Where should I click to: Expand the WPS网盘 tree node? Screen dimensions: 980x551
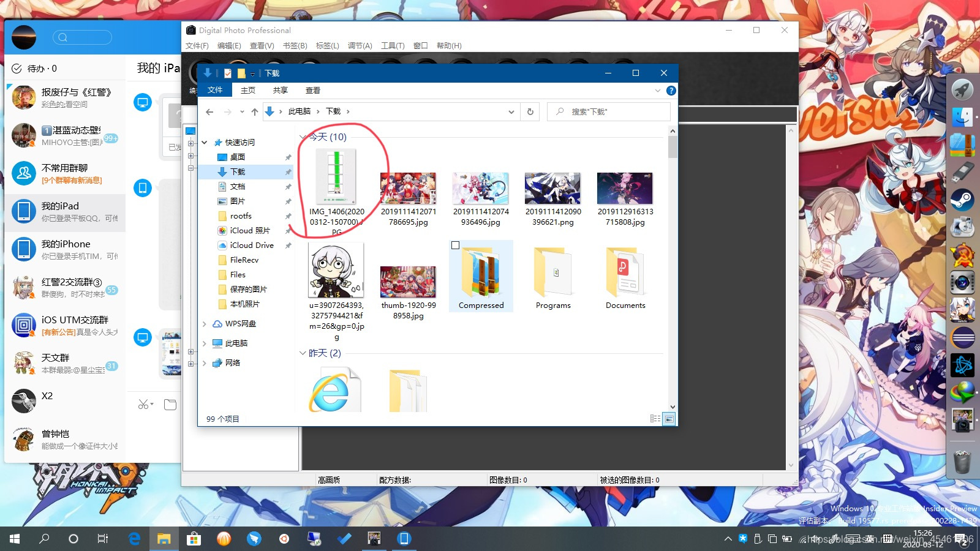(205, 324)
